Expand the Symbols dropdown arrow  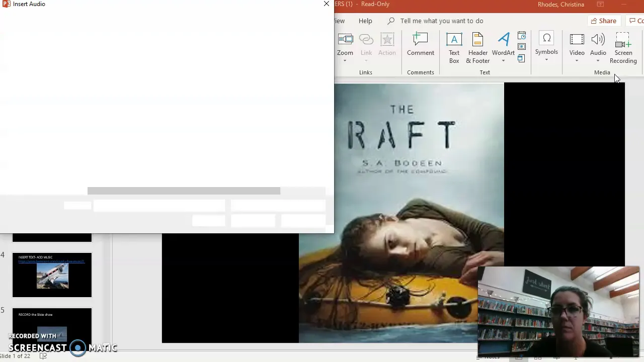coord(546,60)
